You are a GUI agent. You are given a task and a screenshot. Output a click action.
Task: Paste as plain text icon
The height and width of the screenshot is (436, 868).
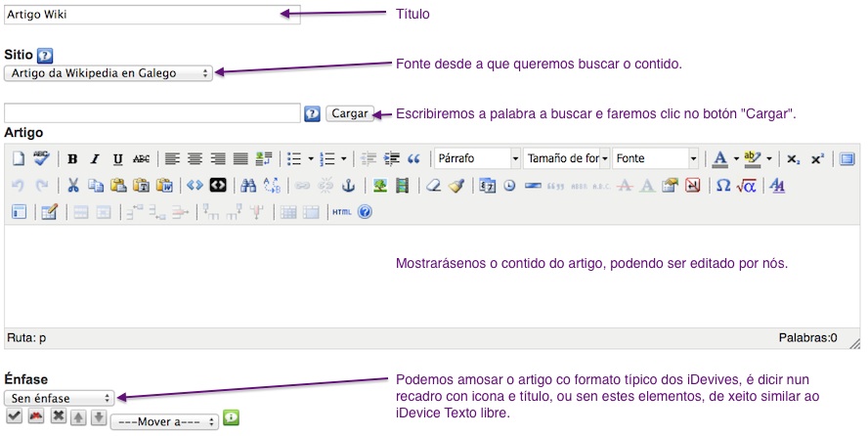click(x=141, y=186)
